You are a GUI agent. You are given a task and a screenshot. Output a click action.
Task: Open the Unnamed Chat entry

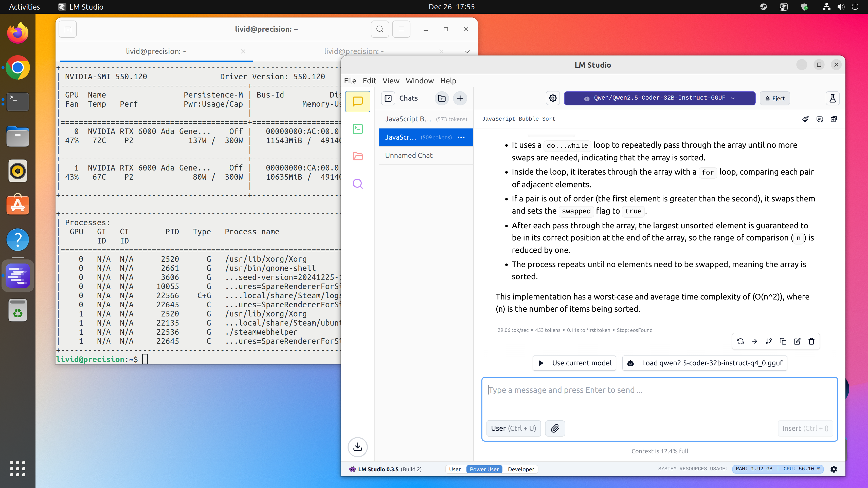(x=409, y=156)
